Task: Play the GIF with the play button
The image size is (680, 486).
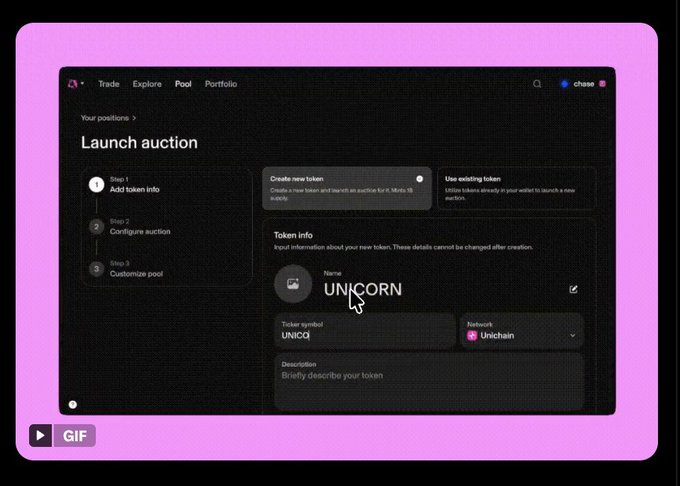Action: coord(40,435)
